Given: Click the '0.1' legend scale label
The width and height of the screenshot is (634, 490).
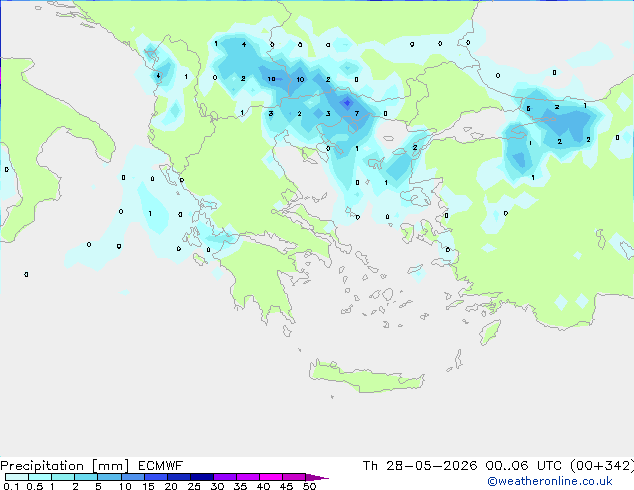Looking at the screenshot, I should [x=11, y=486].
